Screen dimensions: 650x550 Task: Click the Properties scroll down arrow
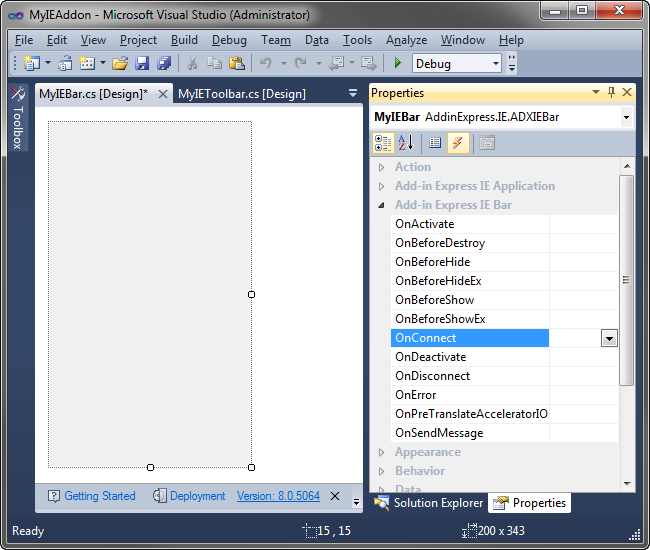coord(627,484)
